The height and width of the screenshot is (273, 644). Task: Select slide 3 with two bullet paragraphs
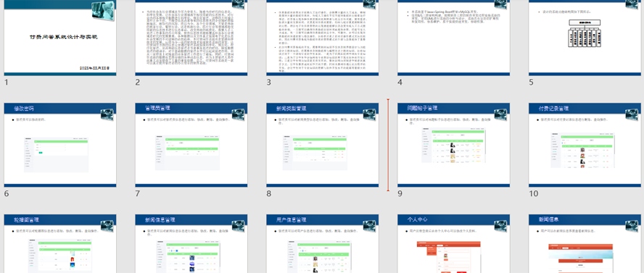pyautogui.click(x=323, y=38)
